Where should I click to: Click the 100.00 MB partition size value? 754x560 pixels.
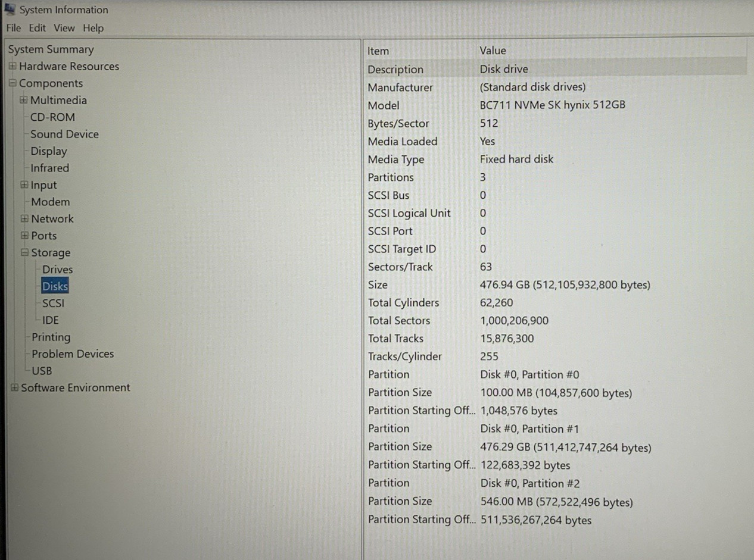556,393
